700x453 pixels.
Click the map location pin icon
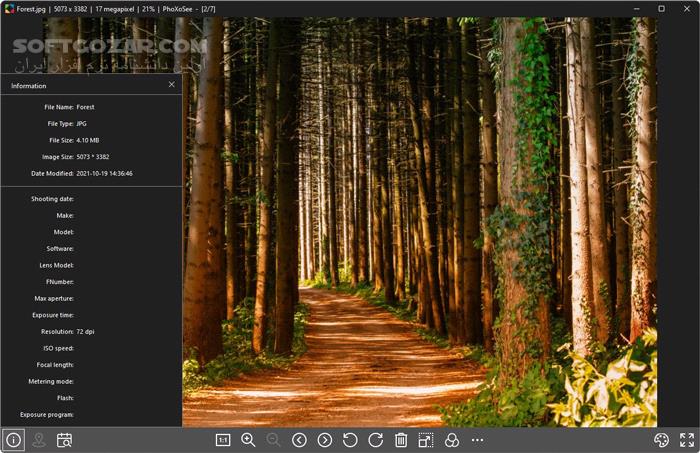(x=39, y=440)
